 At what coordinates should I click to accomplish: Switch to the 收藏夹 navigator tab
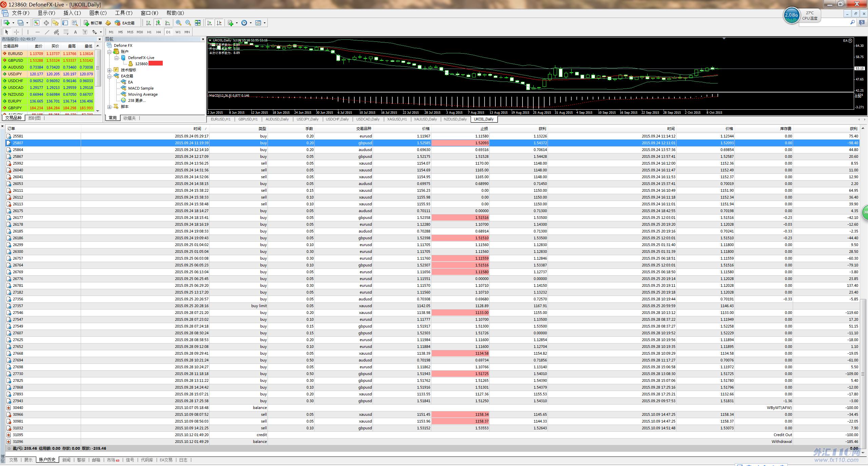click(130, 118)
